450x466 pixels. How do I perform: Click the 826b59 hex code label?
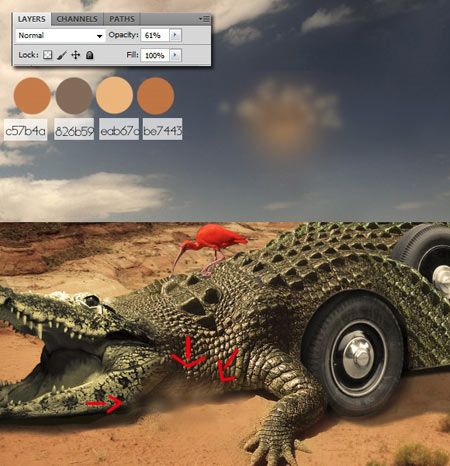tap(74, 129)
